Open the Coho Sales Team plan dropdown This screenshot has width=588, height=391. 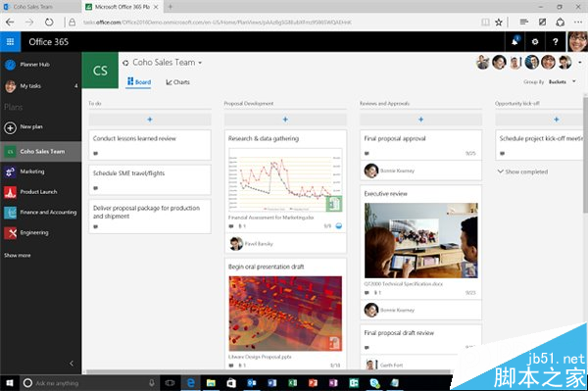pyautogui.click(x=200, y=63)
